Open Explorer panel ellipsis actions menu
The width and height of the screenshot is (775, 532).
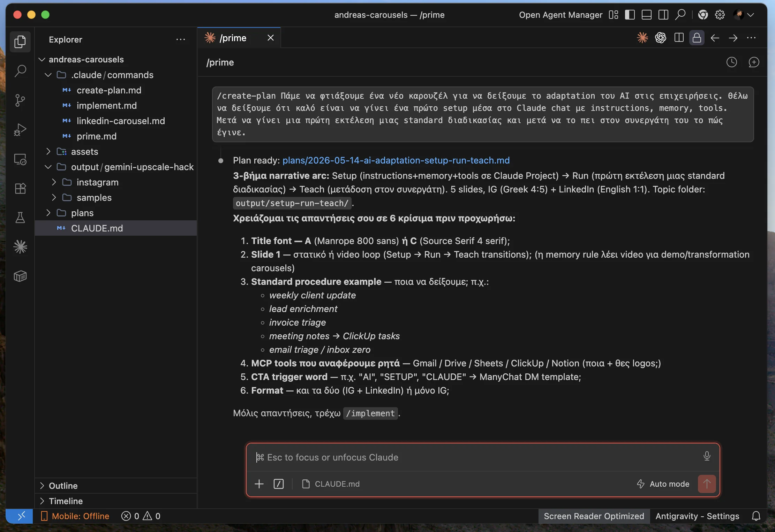(181, 39)
